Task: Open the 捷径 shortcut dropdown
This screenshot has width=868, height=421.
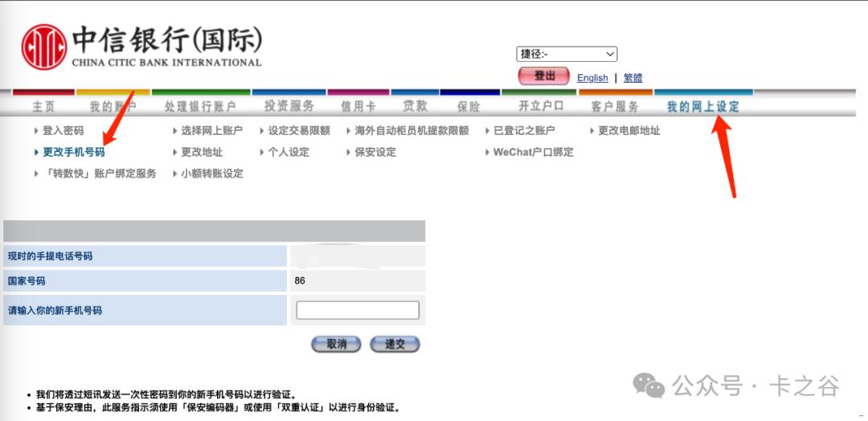Action: [x=566, y=54]
